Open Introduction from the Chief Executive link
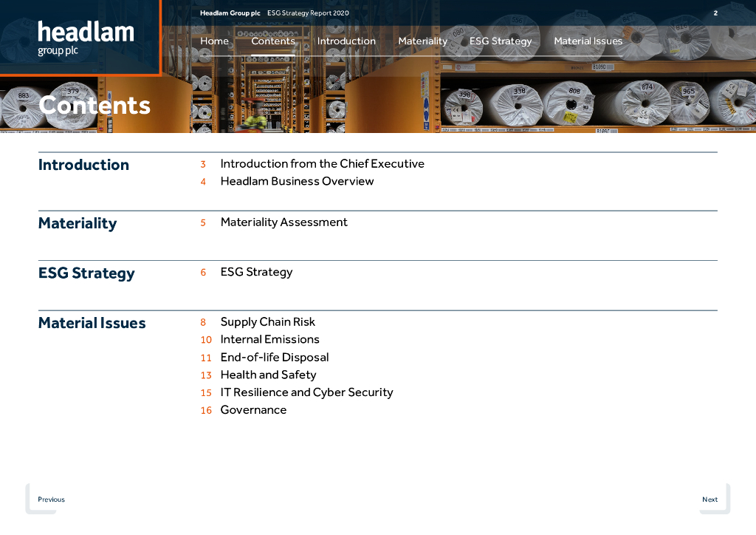The height and width of the screenshot is (535, 756). 322,164
